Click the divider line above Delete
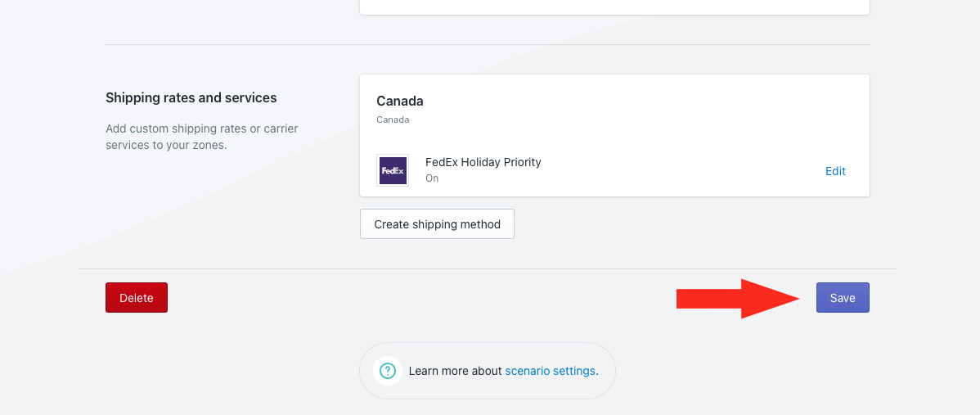The height and width of the screenshot is (415, 980). (x=488, y=268)
